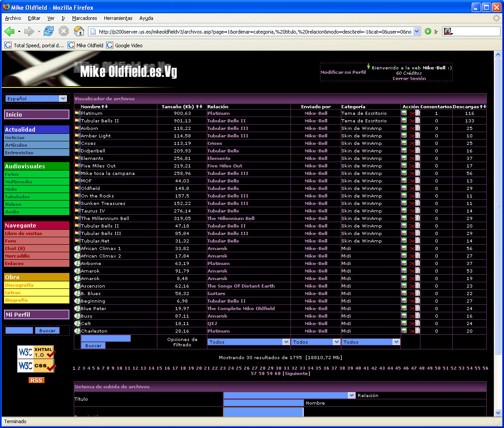Click the download disk icon for Celt
The width and height of the screenshot is (504, 428).
coord(404,323)
